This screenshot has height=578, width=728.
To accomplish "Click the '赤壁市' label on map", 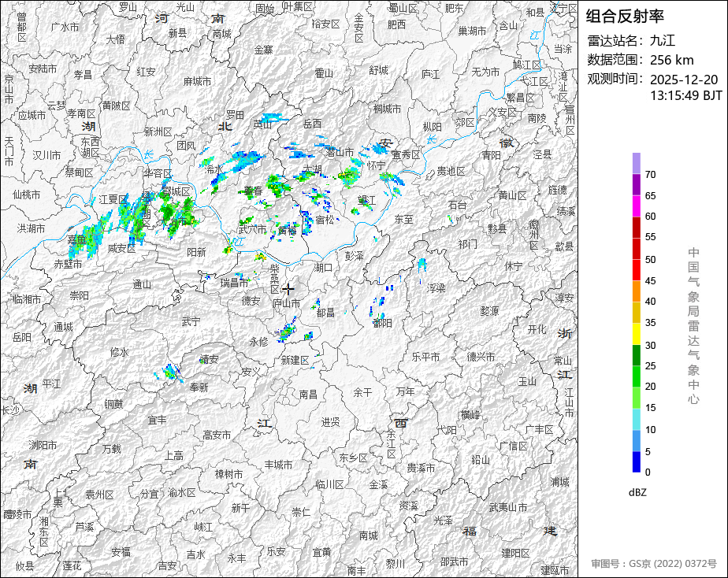I will [x=68, y=264].
